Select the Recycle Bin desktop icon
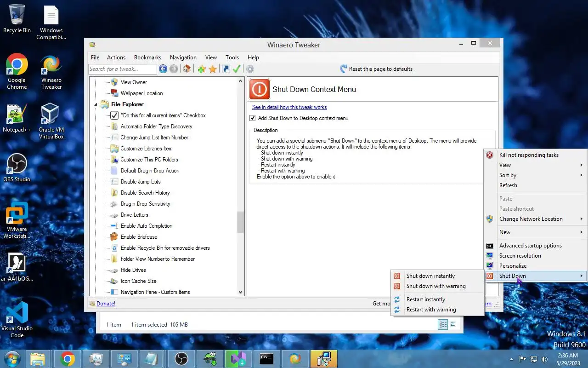 (x=17, y=19)
